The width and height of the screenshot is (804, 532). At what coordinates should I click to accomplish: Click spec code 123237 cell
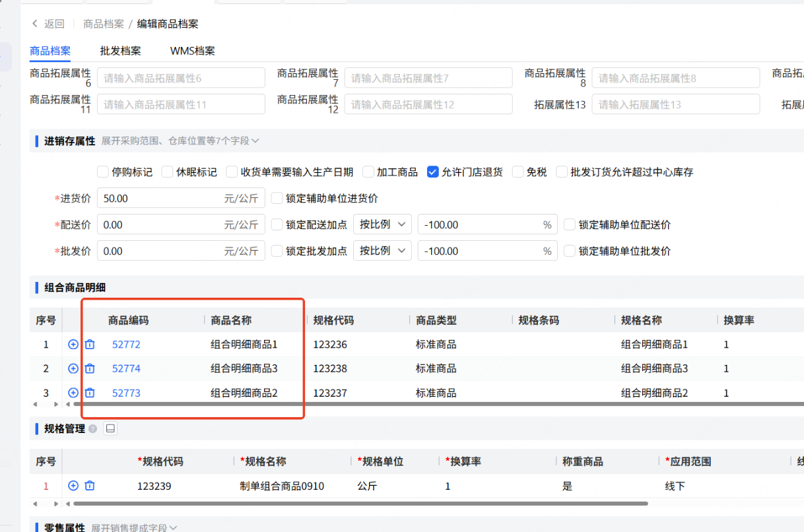[330, 393]
